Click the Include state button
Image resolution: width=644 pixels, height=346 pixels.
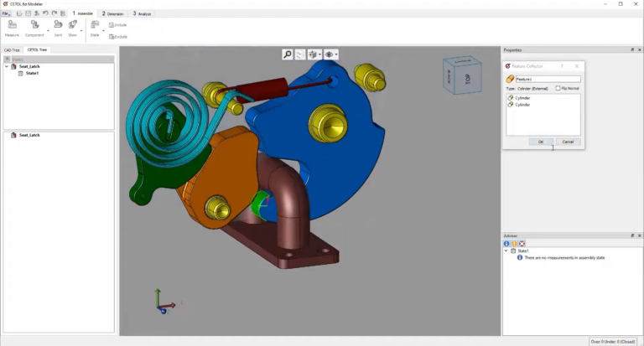click(118, 25)
